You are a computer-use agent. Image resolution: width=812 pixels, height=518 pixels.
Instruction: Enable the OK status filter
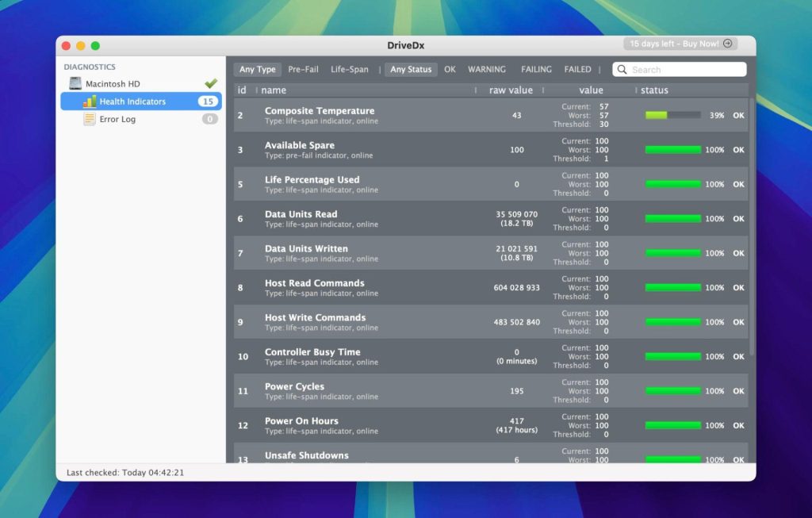tap(450, 69)
